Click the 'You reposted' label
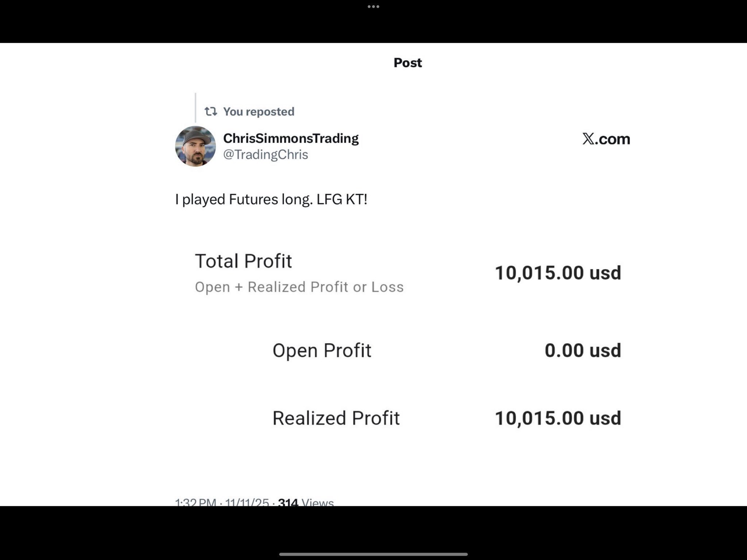 click(x=259, y=111)
